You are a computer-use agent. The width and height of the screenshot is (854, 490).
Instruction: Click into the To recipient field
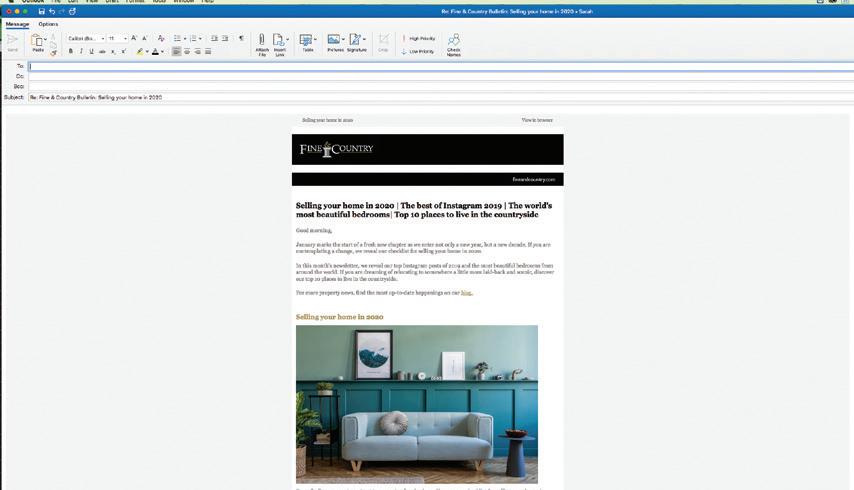[x=441, y=66]
